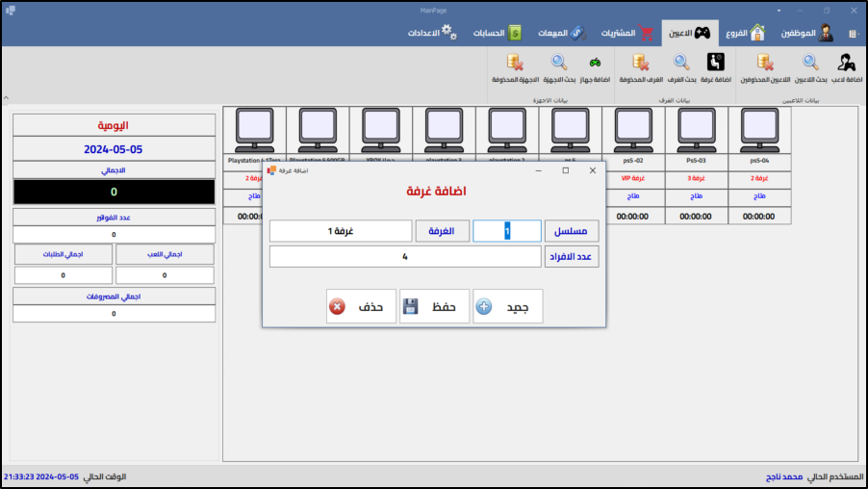Open Search Players (بحث اللاعبين) magnifier
This screenshot has width=868, height=489.
810,64
